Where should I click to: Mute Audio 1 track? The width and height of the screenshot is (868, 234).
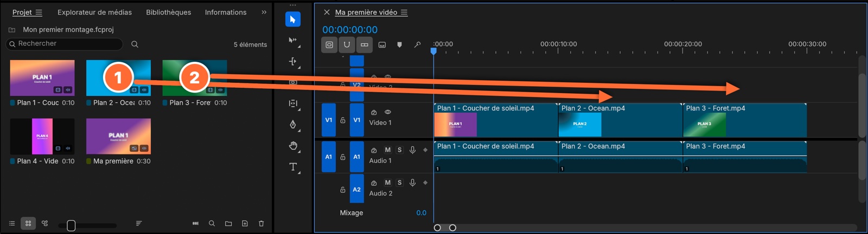[387, 150]
